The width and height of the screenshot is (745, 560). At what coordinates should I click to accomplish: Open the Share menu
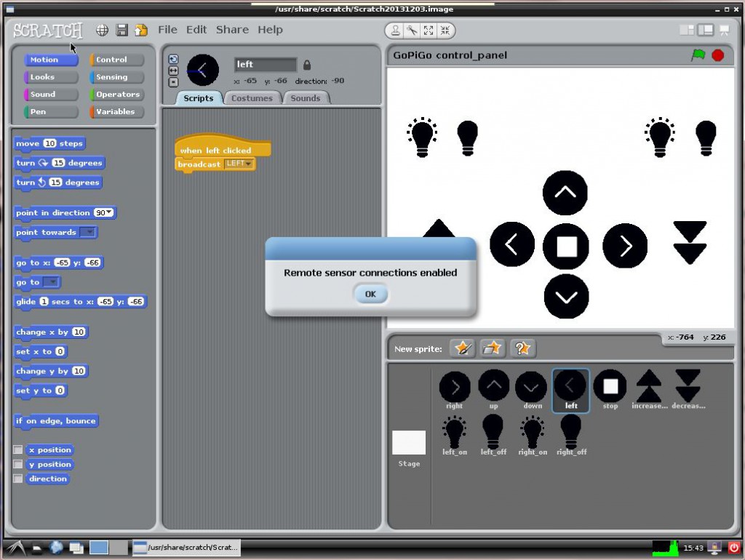[232, 30]
